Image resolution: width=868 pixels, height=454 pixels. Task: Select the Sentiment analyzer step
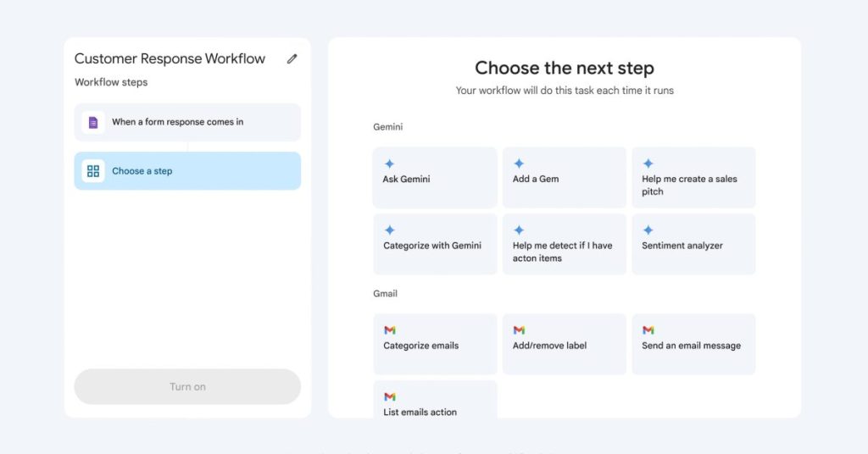693,244
